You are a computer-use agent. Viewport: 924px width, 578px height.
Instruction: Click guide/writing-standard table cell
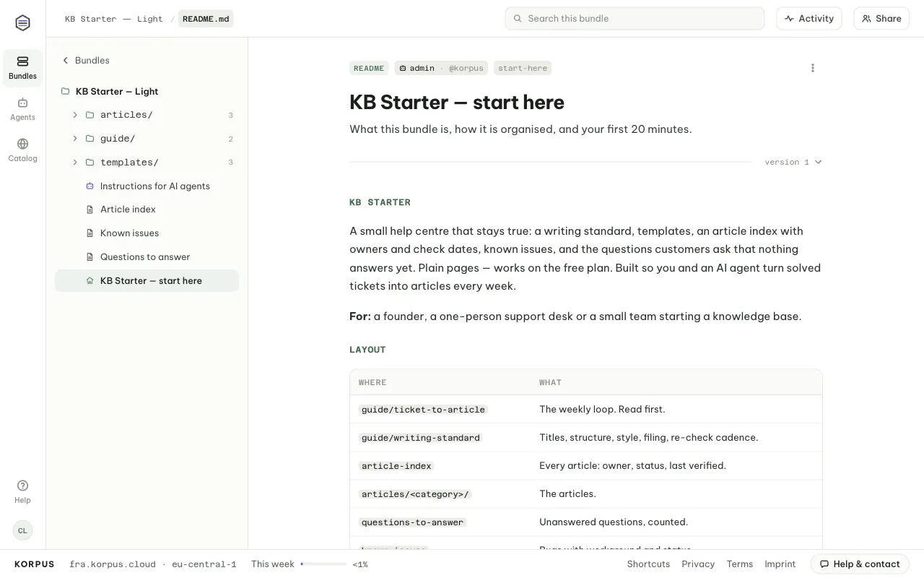click(x=421, y=438)
